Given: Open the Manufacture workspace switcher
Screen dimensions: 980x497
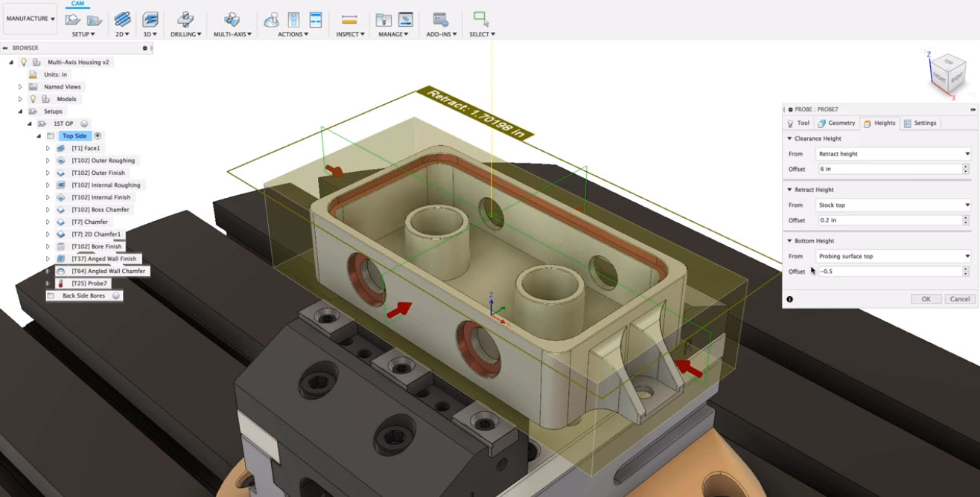Looking at the screenshot, I should click(x=30, y=19).
